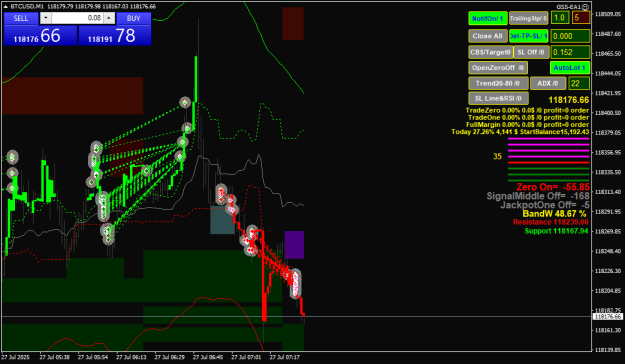Click the Resistance 118239.60 label

click(550, 222)
